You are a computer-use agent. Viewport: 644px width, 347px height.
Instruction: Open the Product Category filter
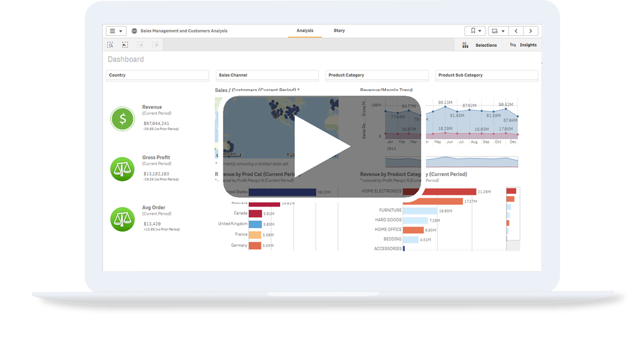tap(377, 75)
